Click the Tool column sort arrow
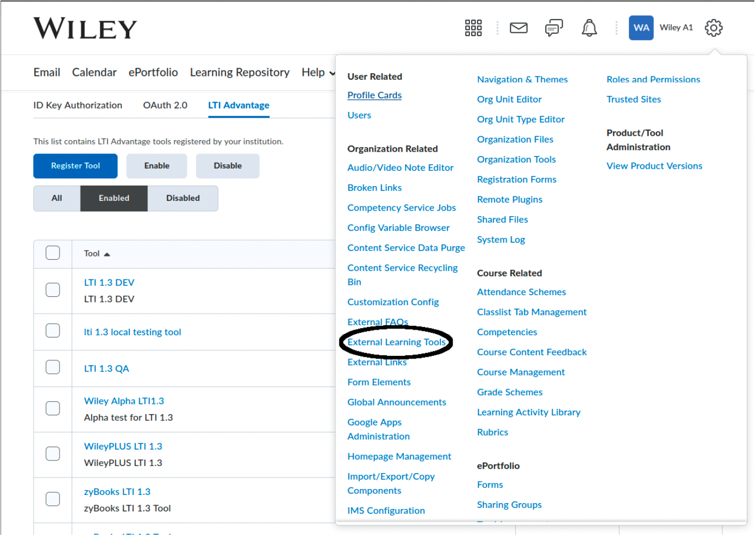 pos(107,254)
